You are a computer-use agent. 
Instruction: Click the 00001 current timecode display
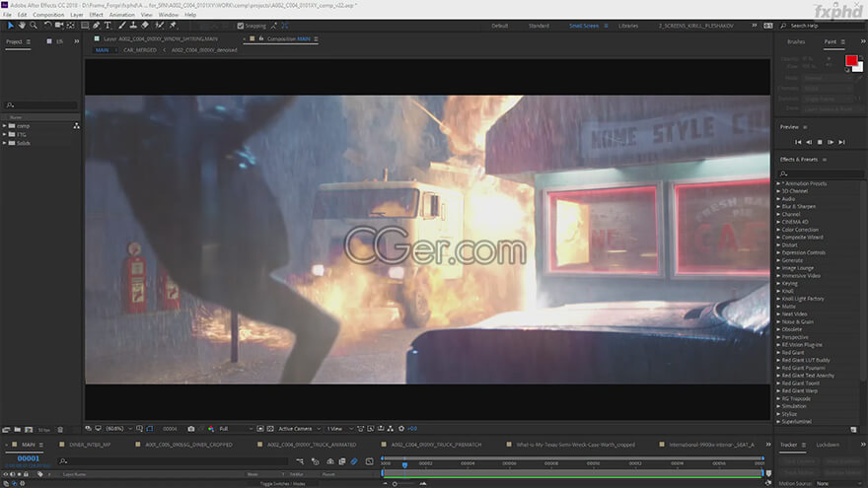point(29,458)
